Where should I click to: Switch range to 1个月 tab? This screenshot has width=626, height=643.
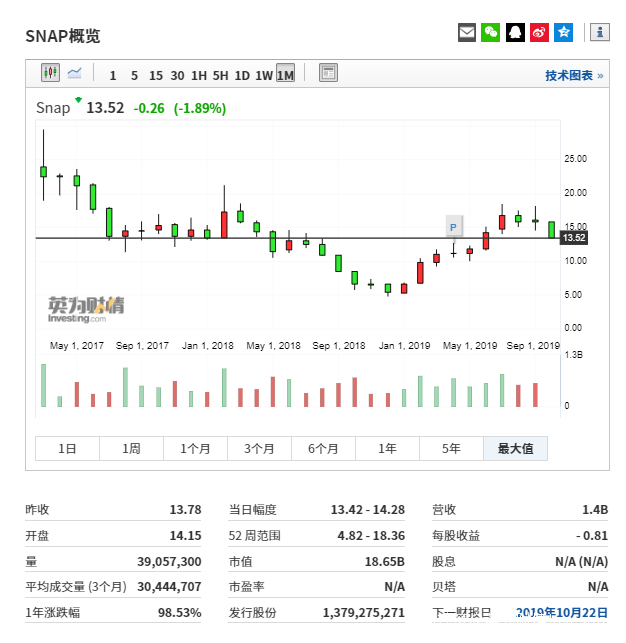195,449
